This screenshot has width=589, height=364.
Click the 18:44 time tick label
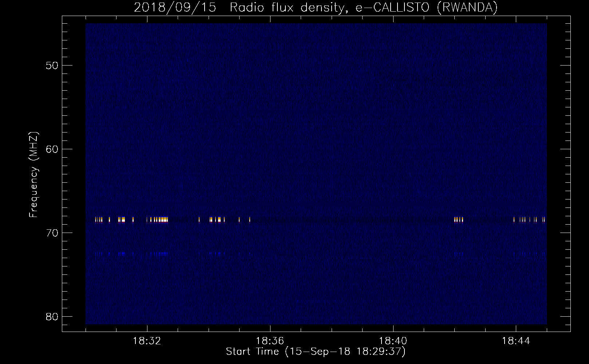pyautogui.click(x=516, y=341)
